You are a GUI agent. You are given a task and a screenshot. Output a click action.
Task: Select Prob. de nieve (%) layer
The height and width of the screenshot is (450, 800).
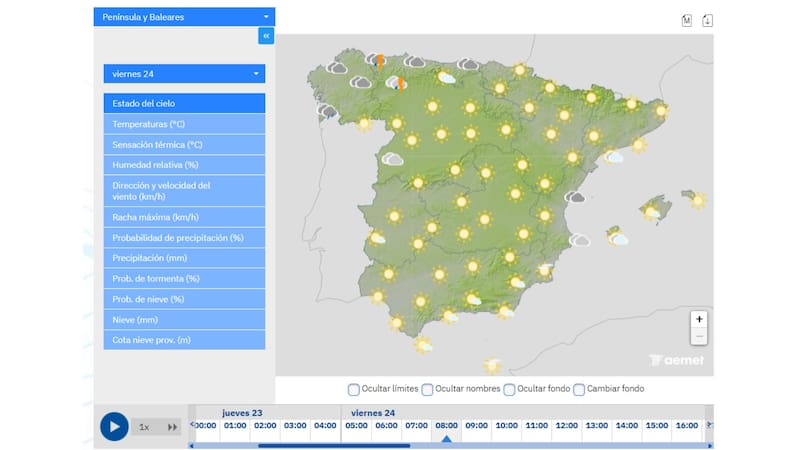184,299
